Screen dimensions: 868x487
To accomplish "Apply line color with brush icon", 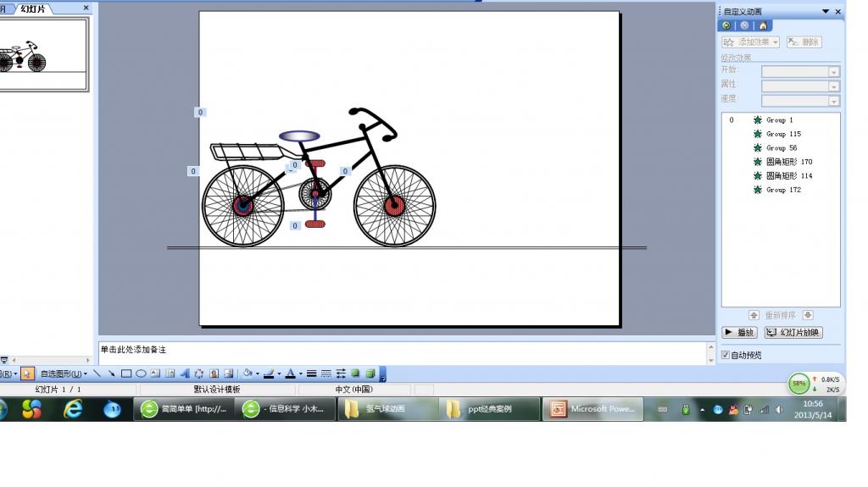I will [x=269, y=374].
